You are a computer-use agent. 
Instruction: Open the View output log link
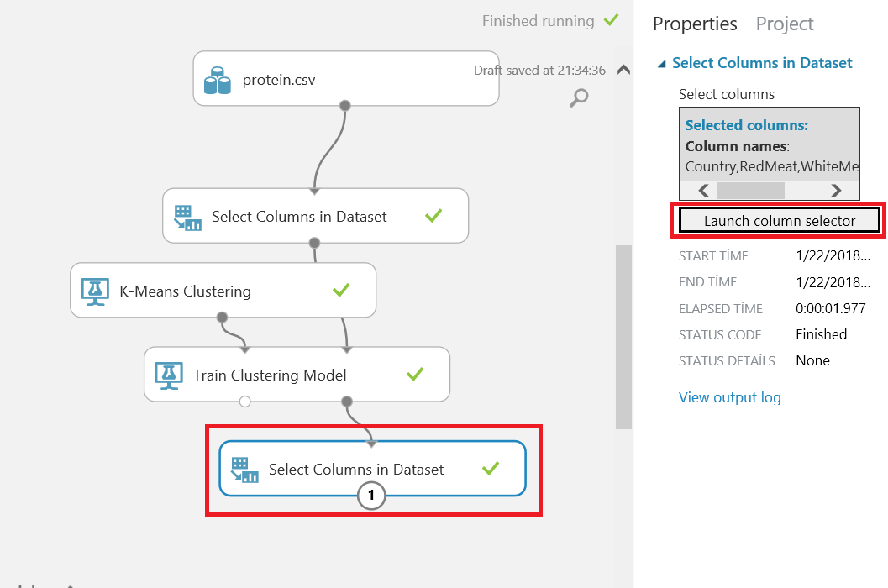pos(729,397)
